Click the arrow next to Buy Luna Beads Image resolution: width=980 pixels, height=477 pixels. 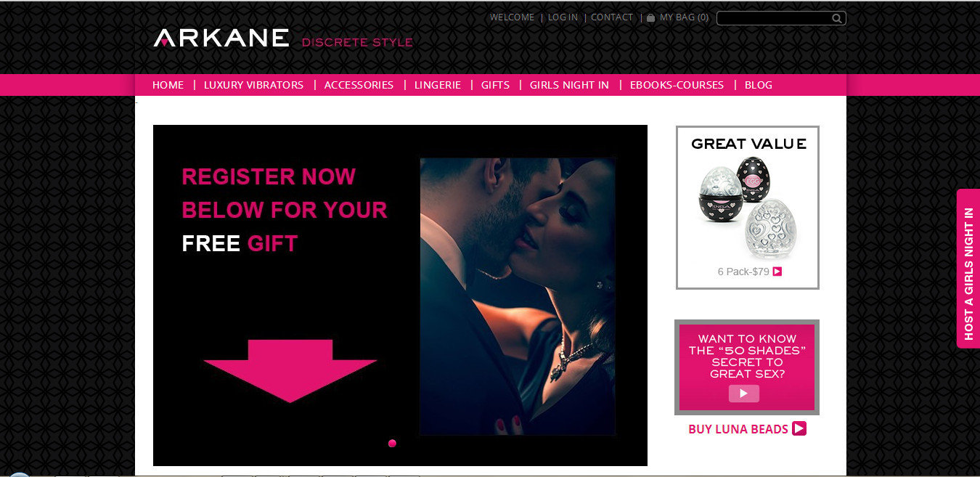tap(799, 428)
